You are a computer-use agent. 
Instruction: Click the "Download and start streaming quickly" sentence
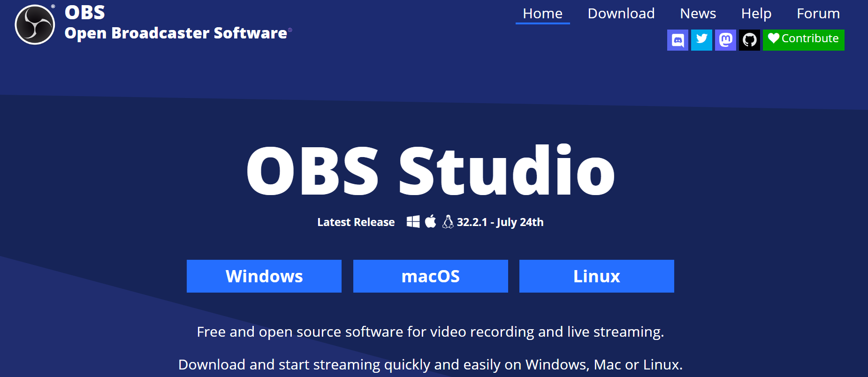[430, 365]
